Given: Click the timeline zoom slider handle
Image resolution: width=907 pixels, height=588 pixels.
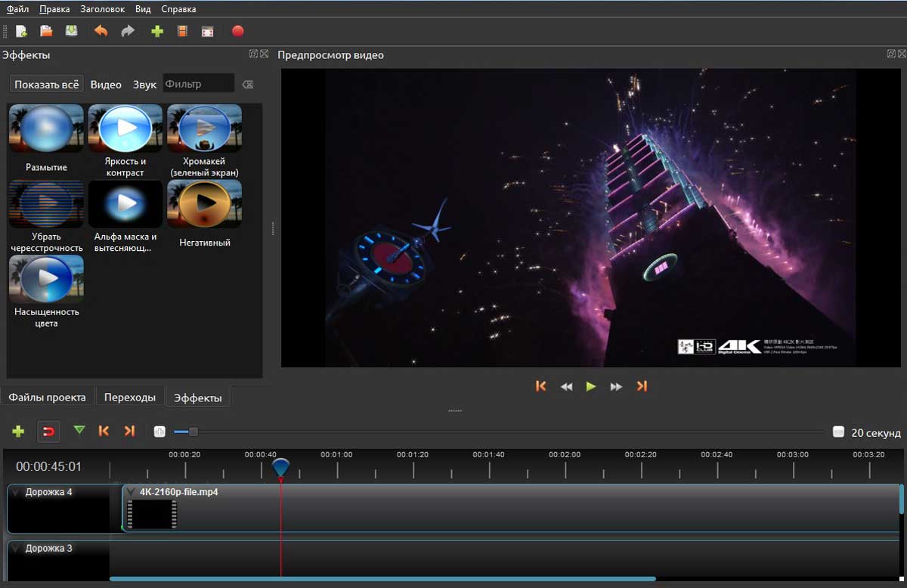Looking at the screenshot, I should click(193, 432).
